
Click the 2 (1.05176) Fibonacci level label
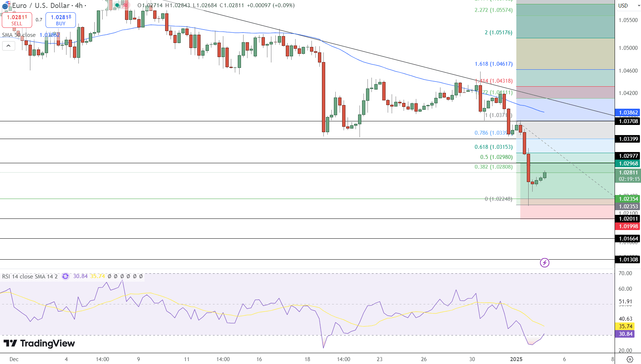coord(498,32)
